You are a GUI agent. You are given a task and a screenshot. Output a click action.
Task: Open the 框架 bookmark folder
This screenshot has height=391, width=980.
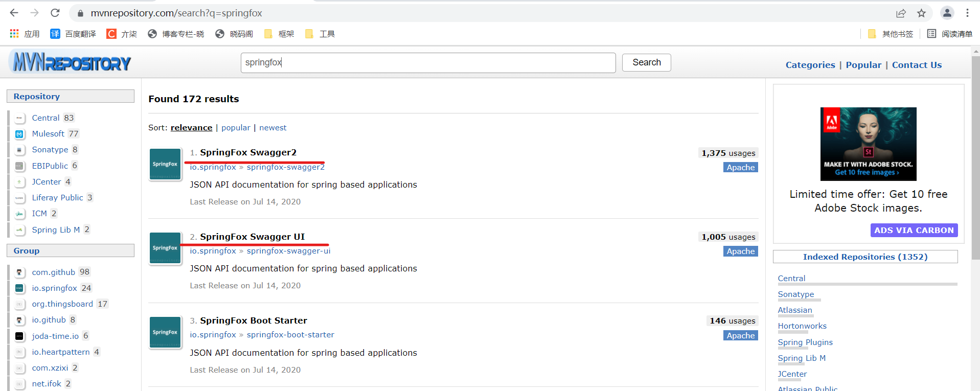[279, 34]
